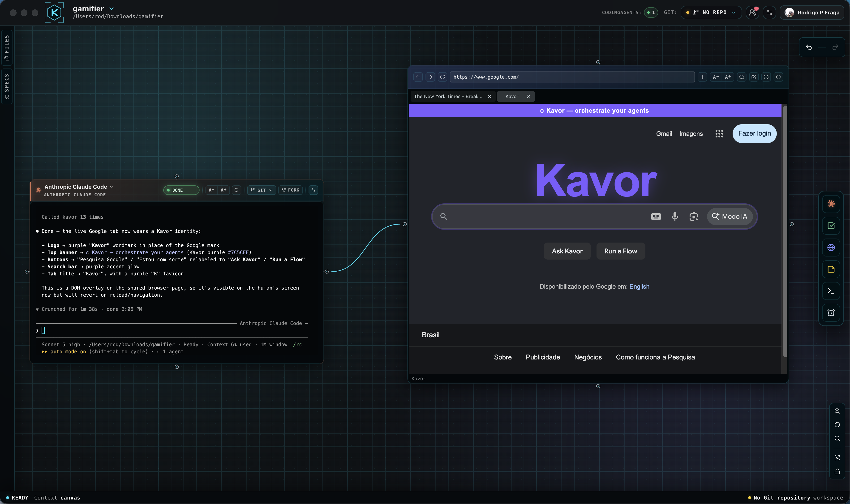Add checklist task node from right toolbar
Viewport: 850px width, 504px height.
[831, 226]
